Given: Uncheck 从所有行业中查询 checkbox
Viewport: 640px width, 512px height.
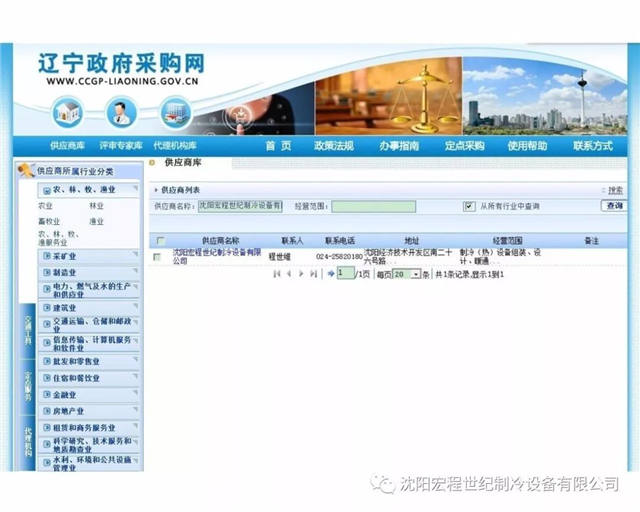Looking at the screenshot, I should click(469, 206).
